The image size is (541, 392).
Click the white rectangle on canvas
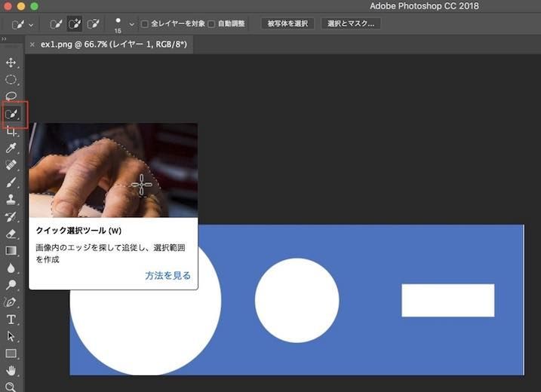pyautogui.click(x=448, y=300)
